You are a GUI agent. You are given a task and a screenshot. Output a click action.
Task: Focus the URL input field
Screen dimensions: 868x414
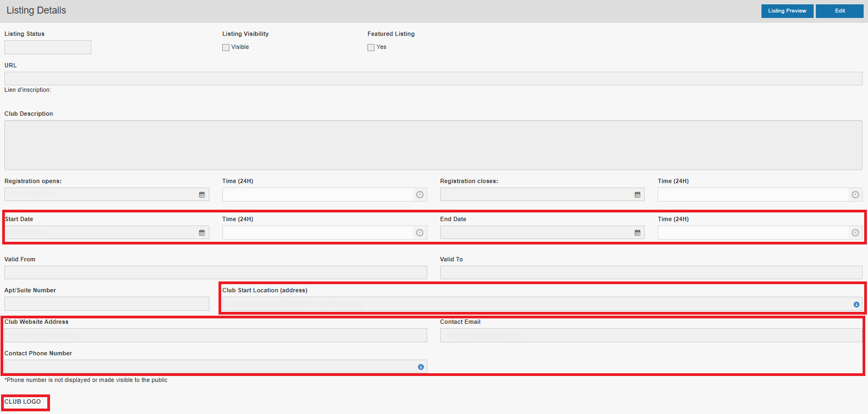(x=433, y=78)
